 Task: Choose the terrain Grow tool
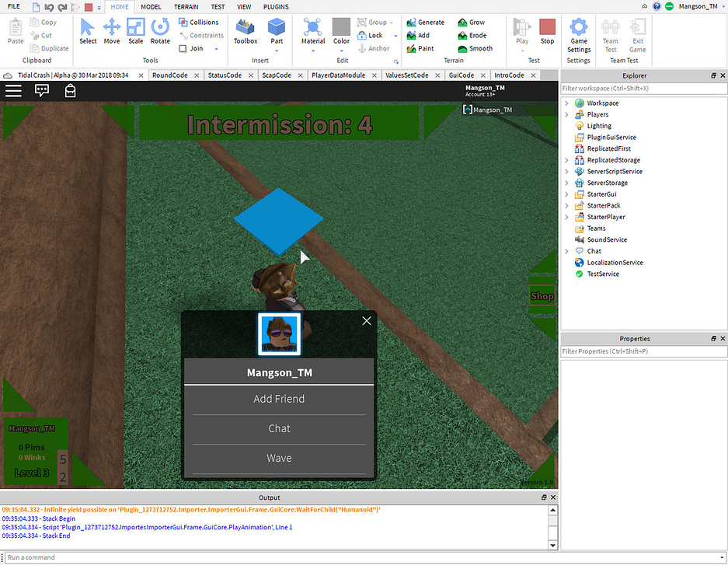click(471, 23)
